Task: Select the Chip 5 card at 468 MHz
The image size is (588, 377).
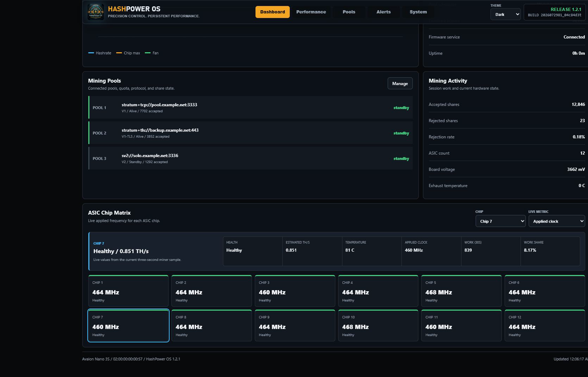Action: [461, 291]
